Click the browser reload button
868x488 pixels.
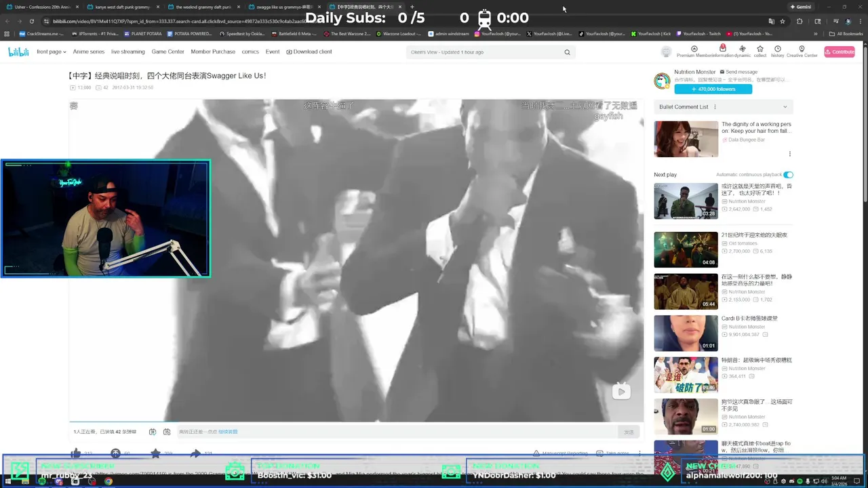pyautogui.click(x=31, y=21)
